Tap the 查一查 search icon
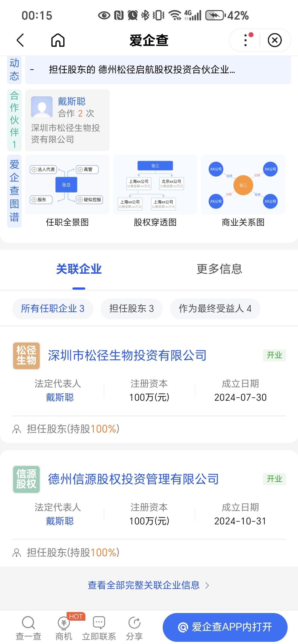 click(28, 623)
